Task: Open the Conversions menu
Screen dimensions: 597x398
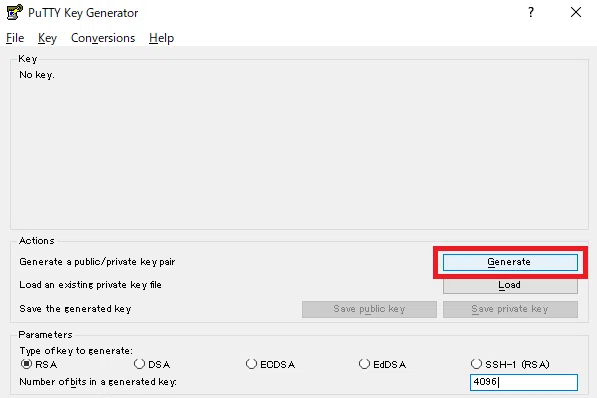Action: coord(103,38)
